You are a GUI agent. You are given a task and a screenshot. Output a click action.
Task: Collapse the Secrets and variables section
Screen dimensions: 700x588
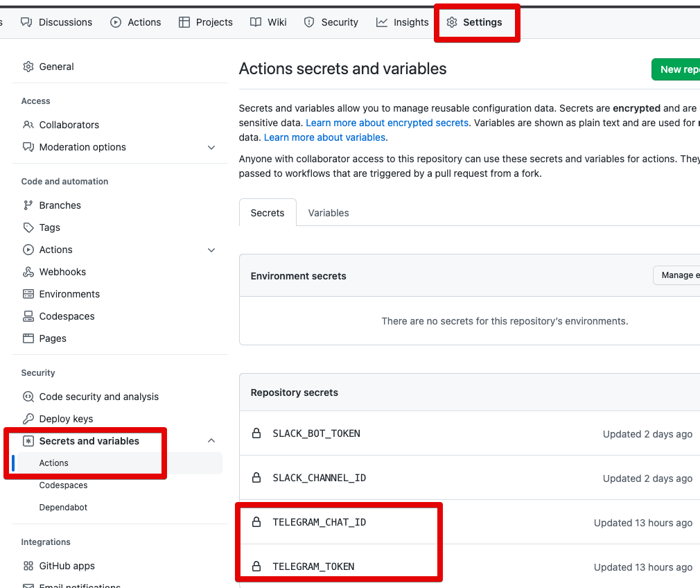coord(211,440)
